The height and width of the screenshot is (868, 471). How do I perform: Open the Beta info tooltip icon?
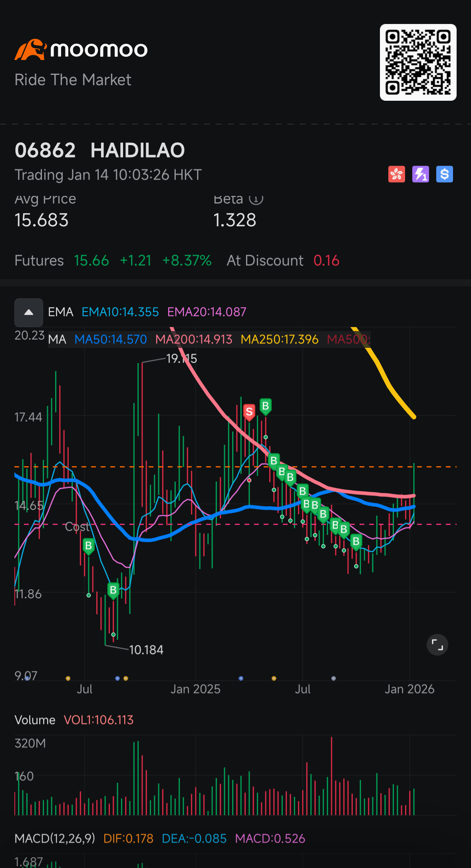pyautogui.click(x=256, y=199)
